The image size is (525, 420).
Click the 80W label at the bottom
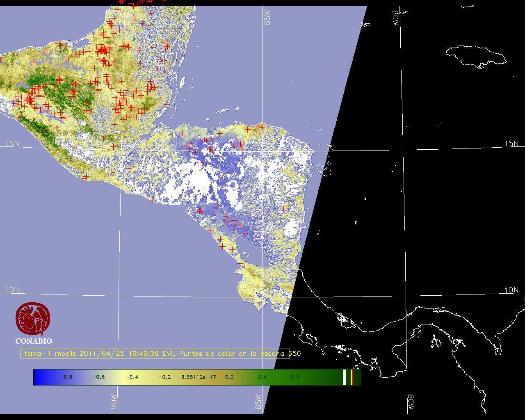click(411, 402)
